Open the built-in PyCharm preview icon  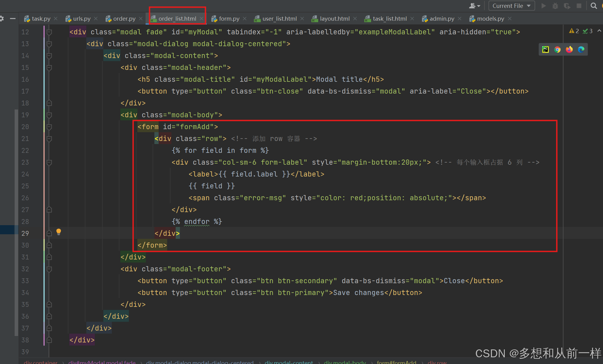point(546,50)
